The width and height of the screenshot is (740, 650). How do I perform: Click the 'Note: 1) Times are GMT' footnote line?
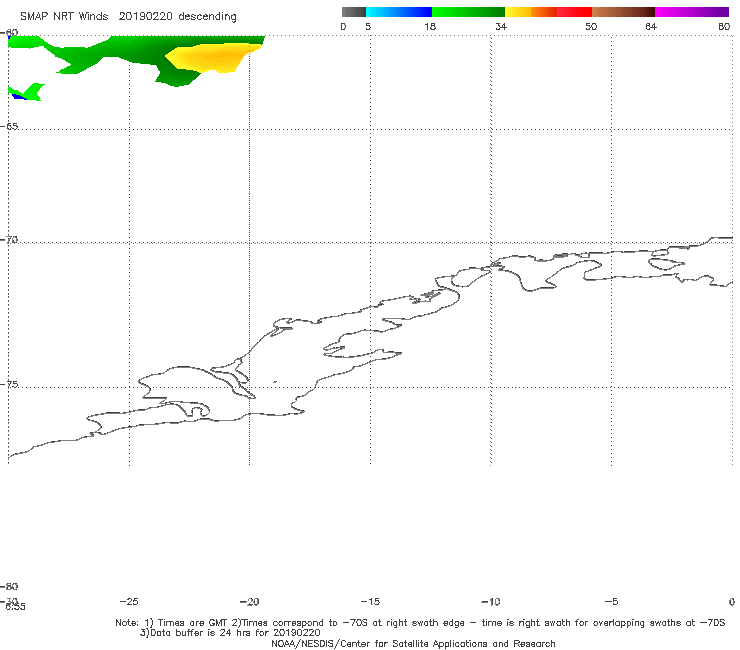pos(420,623)
